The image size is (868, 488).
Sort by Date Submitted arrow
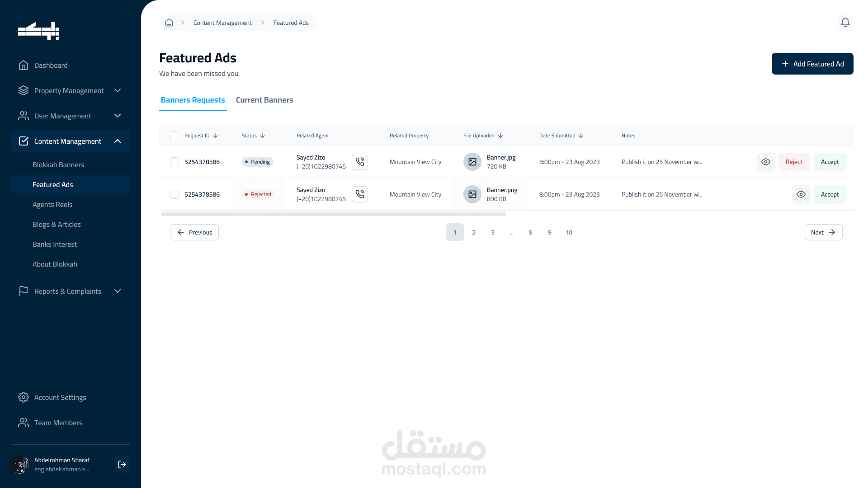point(581,136)
